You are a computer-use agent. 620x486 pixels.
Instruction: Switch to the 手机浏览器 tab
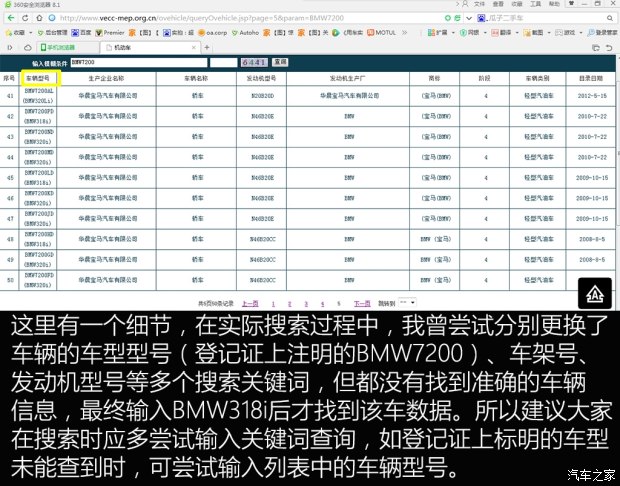[x=67, y=47]
